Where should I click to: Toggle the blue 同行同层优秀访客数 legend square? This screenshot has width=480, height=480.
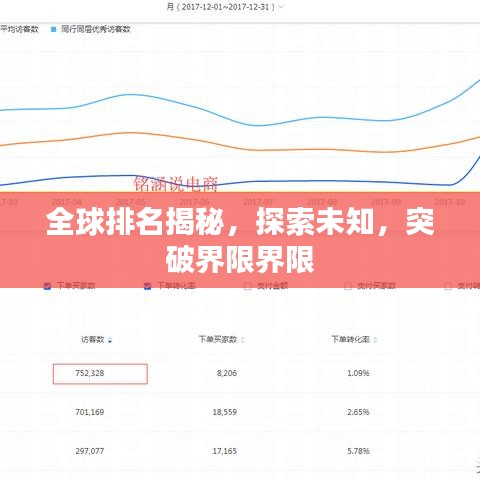point(53,29)
